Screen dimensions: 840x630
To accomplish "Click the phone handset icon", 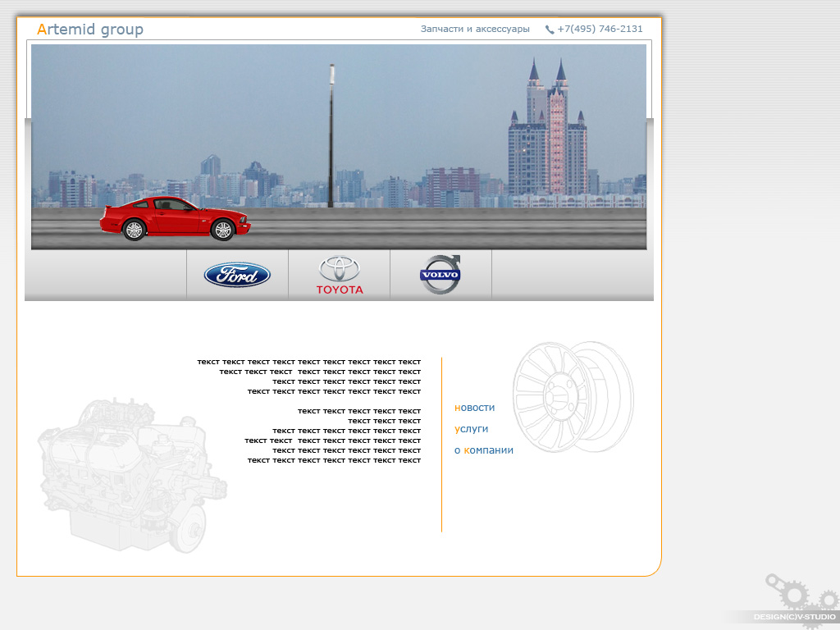I will [550, 30].
